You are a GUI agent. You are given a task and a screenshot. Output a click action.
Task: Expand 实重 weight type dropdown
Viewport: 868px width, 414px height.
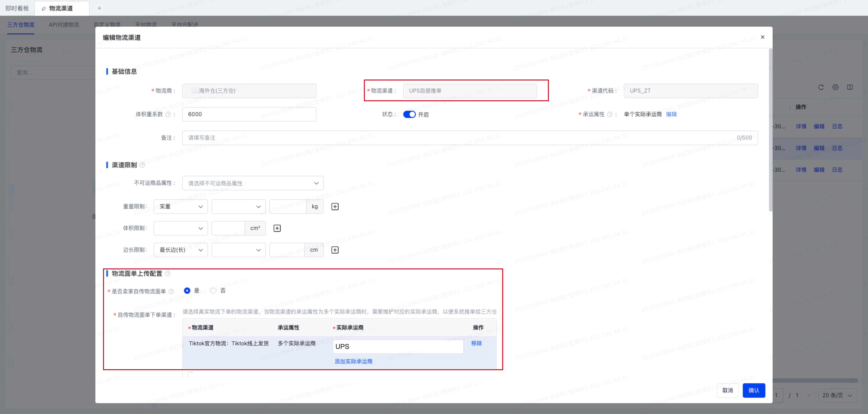pos(180,207)
